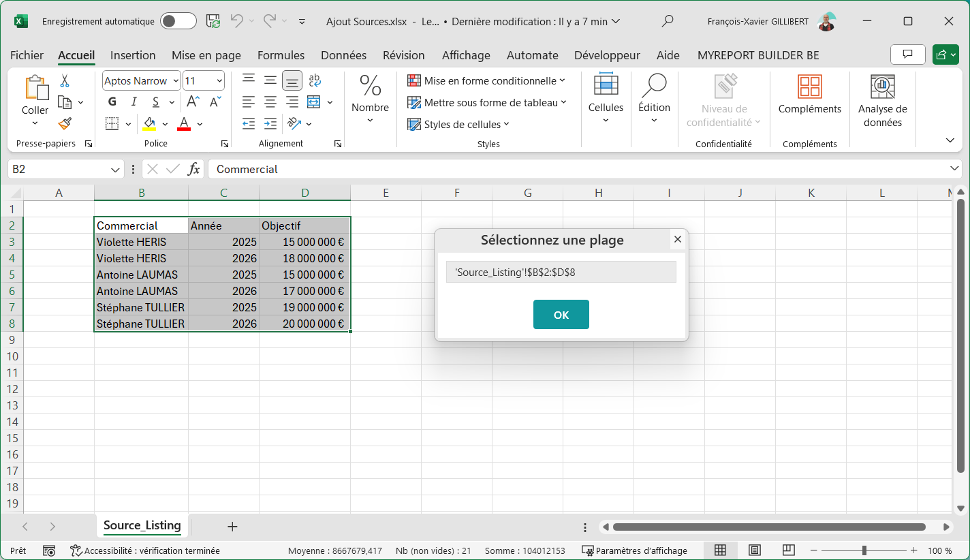Click the range input field in dialog

(x=561, y=272)
